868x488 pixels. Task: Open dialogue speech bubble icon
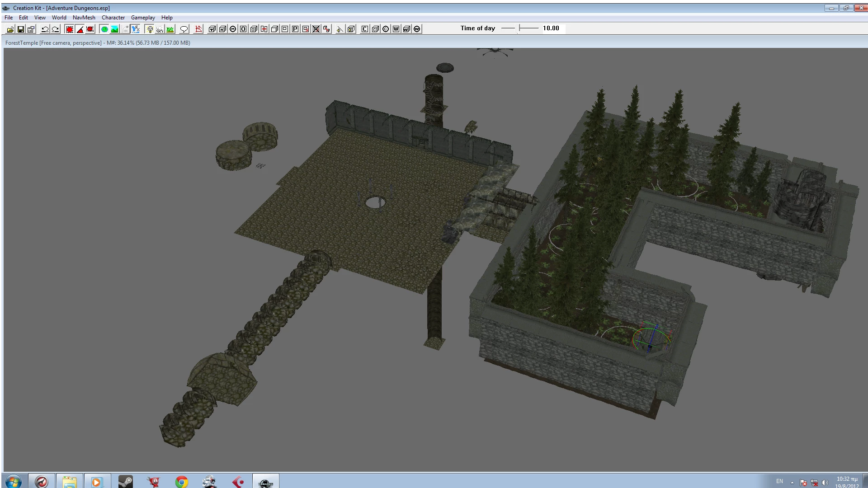184,29
